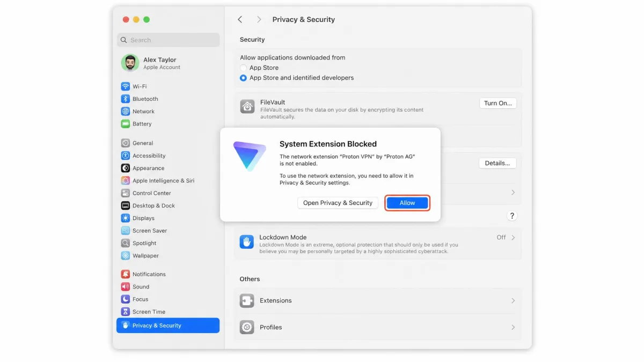
Task: Click the Sound speaker icon
Action: 125,287
